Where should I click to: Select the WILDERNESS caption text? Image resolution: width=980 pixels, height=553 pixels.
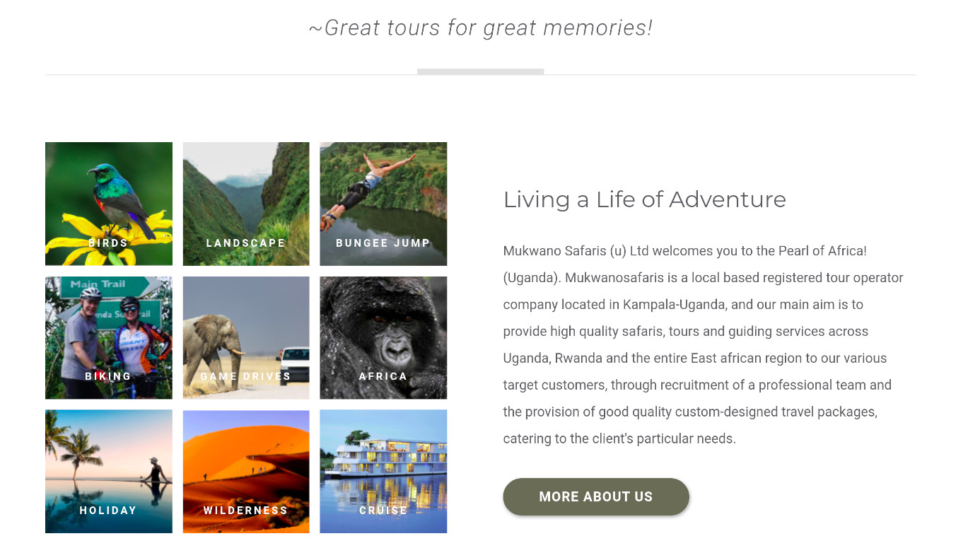(245, 511)
